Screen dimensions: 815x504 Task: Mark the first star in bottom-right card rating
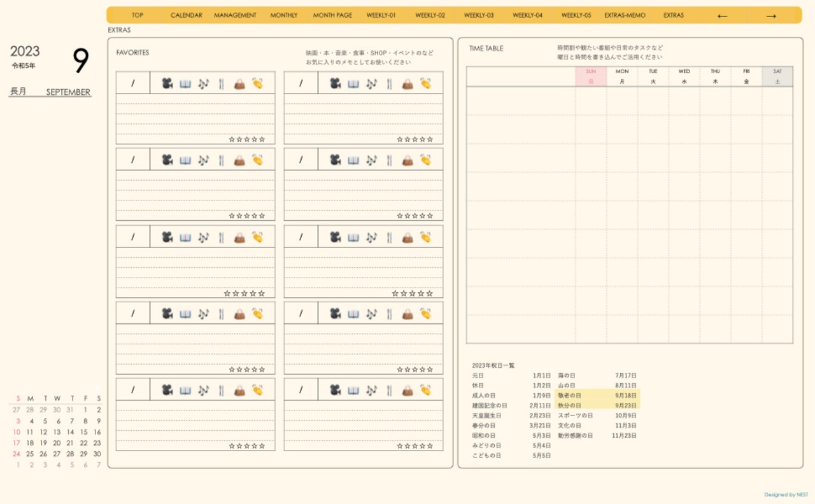point(400,446)
